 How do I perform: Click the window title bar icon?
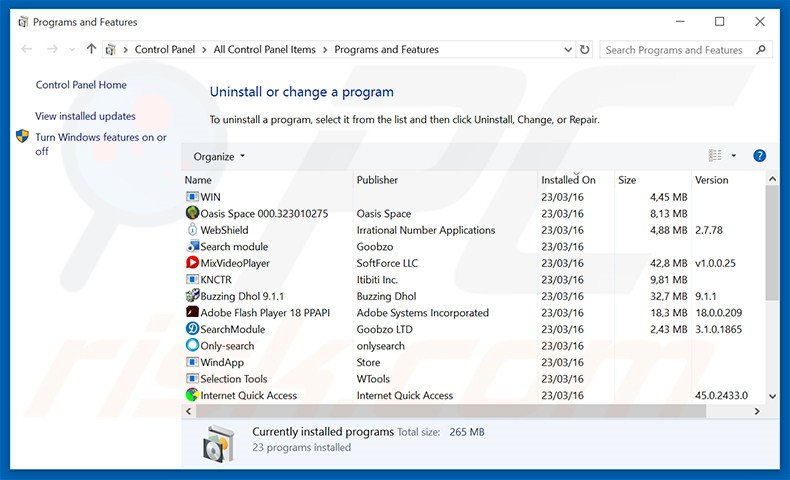pos(23,22)
